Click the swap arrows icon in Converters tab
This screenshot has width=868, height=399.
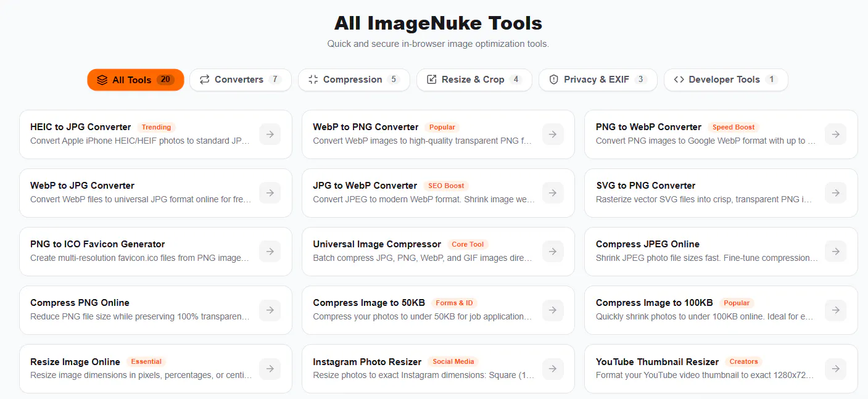205,80
